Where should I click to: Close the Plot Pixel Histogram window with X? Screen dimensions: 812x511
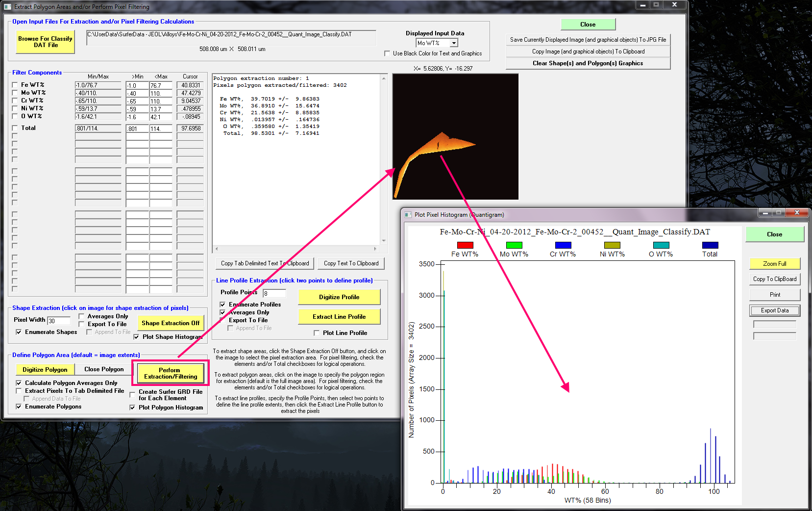click(x=797, y=212)
